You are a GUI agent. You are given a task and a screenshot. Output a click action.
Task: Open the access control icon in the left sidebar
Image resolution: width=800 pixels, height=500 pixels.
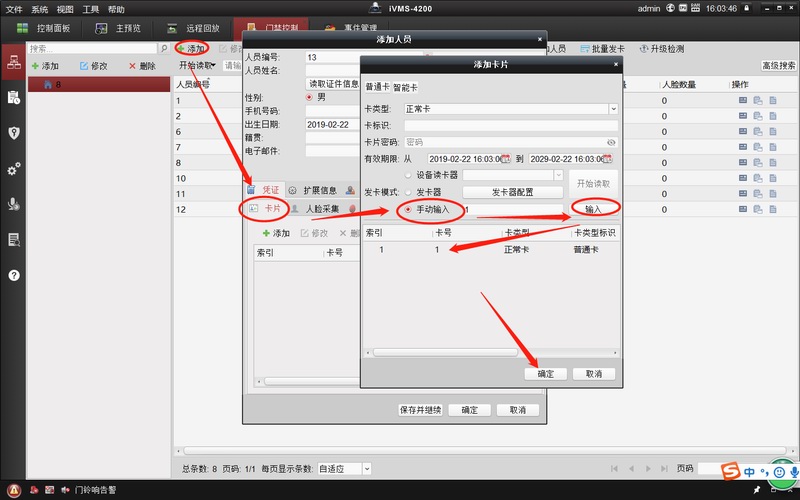(13, 132)
